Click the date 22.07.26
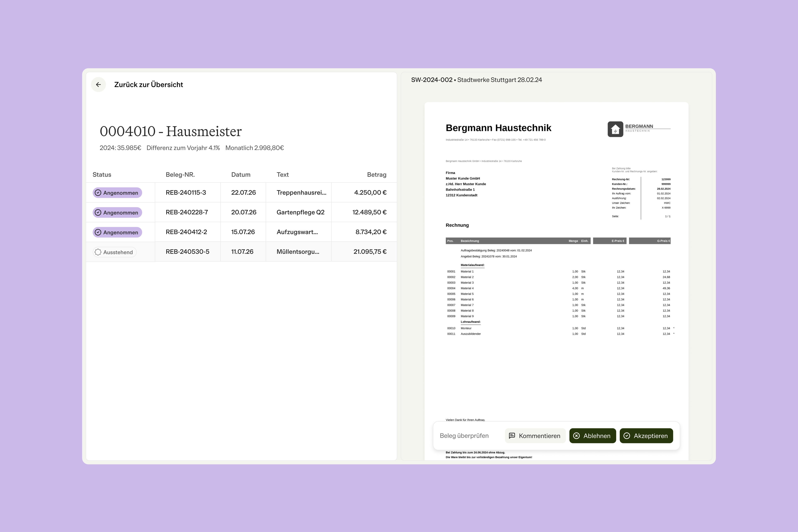Image resolution: width=798 pixels, height=532 pixels. 243,192
